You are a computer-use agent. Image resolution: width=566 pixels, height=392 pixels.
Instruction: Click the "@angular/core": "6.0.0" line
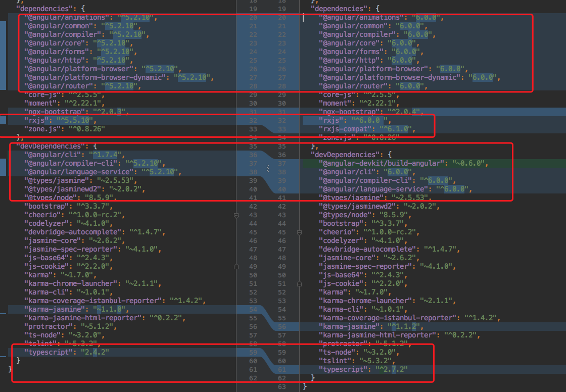point(369,43)
